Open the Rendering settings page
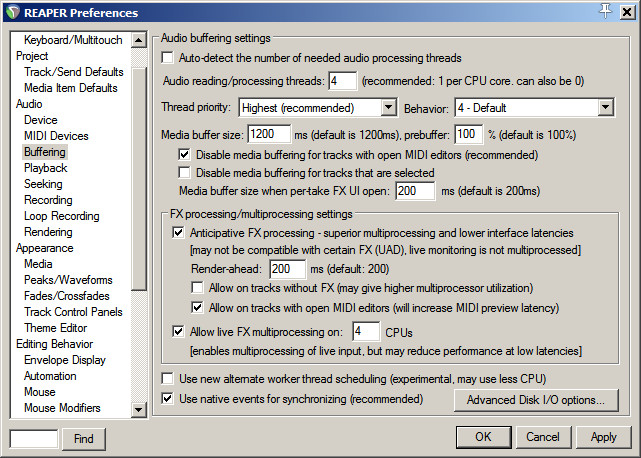This screenshot has height=458, width=641. click(48, 231)
